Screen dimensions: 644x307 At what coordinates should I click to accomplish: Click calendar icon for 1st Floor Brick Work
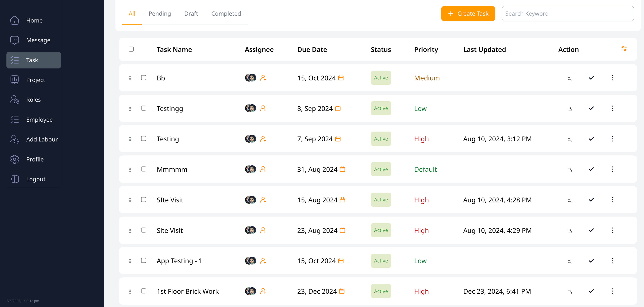tap(342, 291)
